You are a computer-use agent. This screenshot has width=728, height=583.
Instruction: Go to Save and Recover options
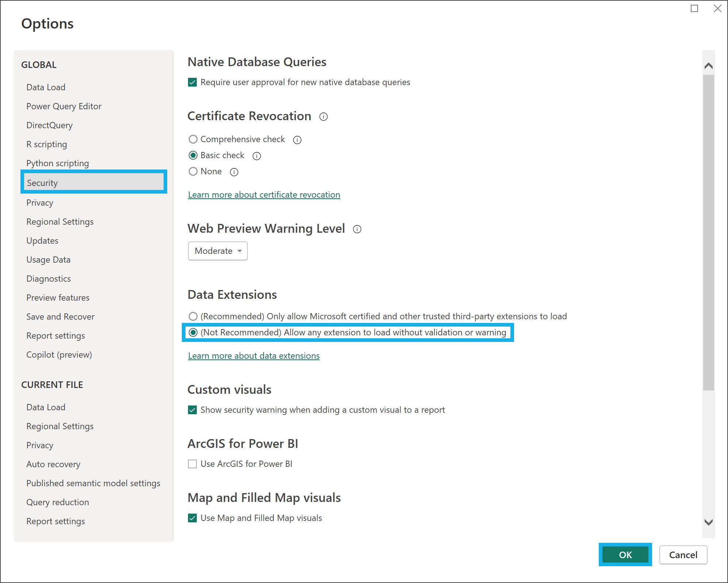(x=61, y=317)
